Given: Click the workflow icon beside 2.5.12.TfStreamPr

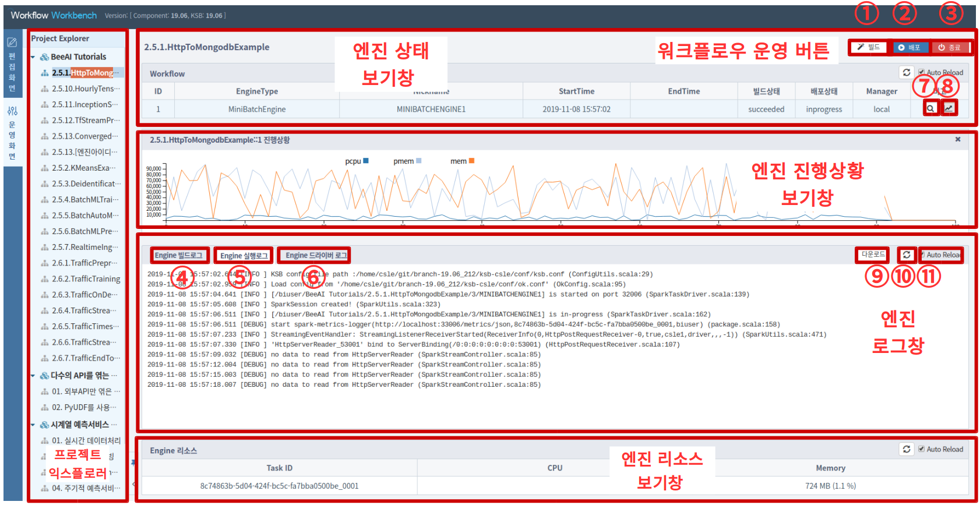Looking at the screenshot, I should pyautogui.click(x=45, y=121).
